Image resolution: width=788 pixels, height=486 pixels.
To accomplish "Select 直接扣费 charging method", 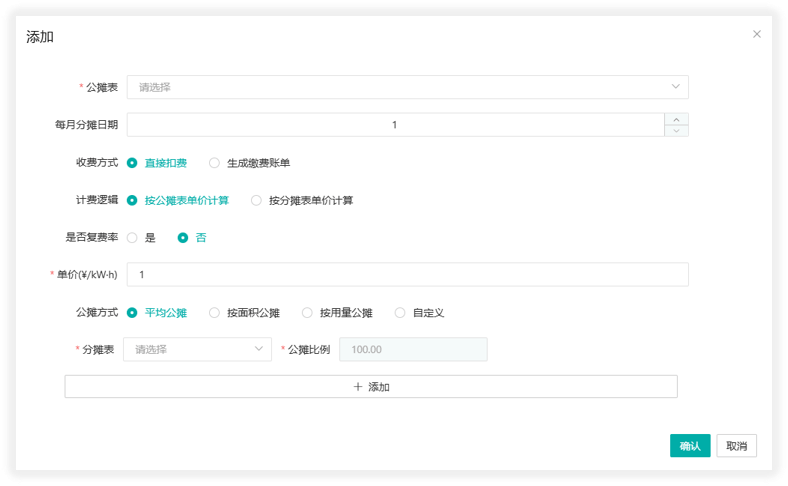I will click(133, 162).
